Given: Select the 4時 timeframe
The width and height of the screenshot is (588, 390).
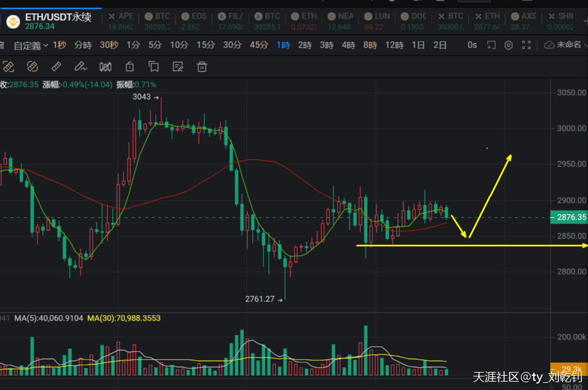Looking at the screenshot, I should [348, 45].
